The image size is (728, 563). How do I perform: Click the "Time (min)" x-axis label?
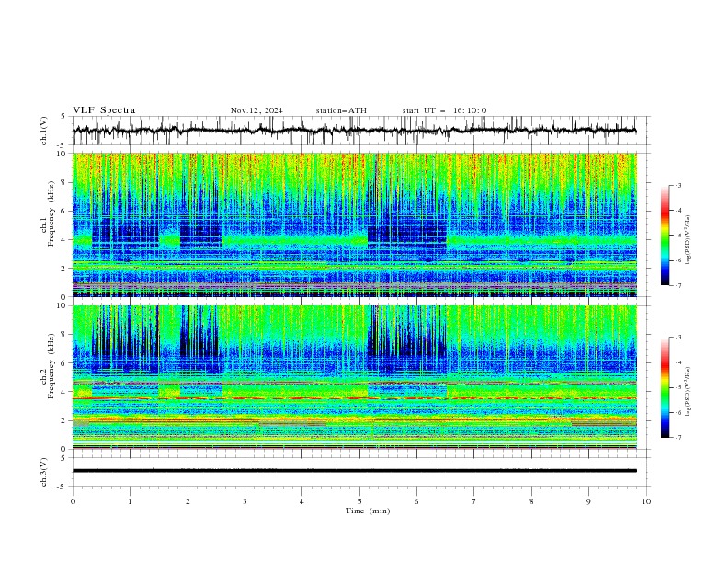(368, 511)
